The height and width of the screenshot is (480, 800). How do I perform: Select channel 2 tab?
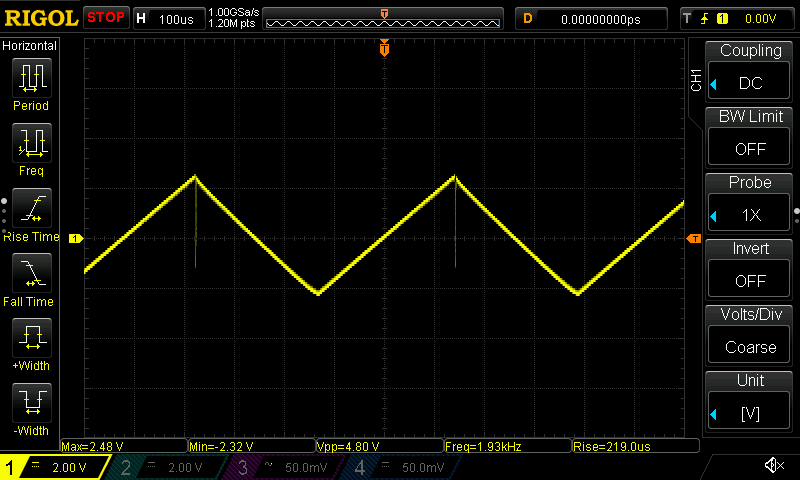click(x=168, y=467)
